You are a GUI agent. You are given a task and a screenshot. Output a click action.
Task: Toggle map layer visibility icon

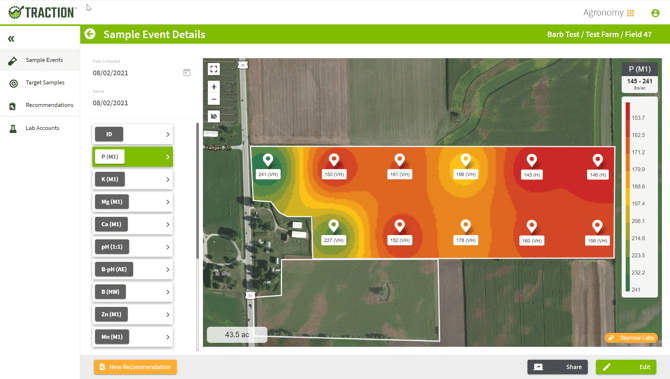coord(214,116)
